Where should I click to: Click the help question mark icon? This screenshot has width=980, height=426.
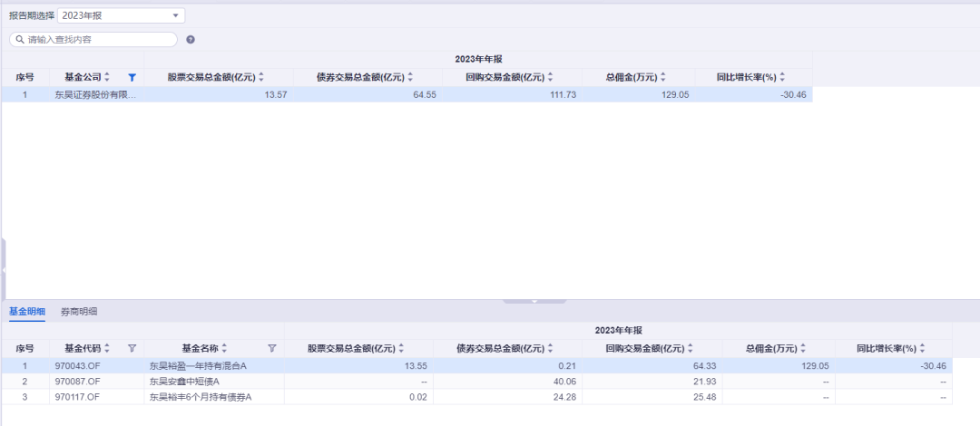tap(191, 39)
